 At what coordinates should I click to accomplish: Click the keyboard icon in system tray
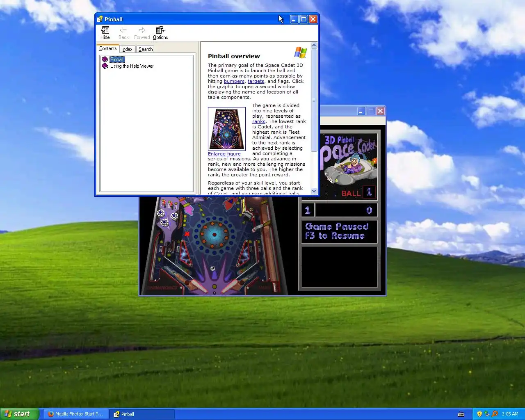point(461,414)
